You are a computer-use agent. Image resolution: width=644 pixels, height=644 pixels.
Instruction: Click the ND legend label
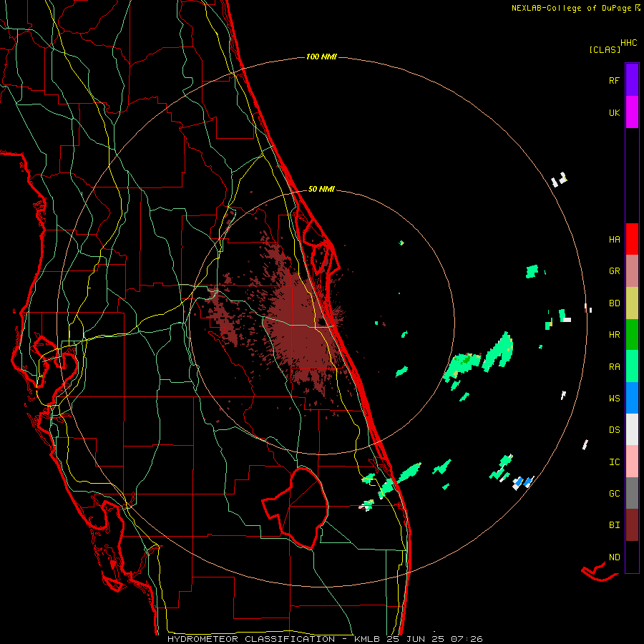point(614,557)
